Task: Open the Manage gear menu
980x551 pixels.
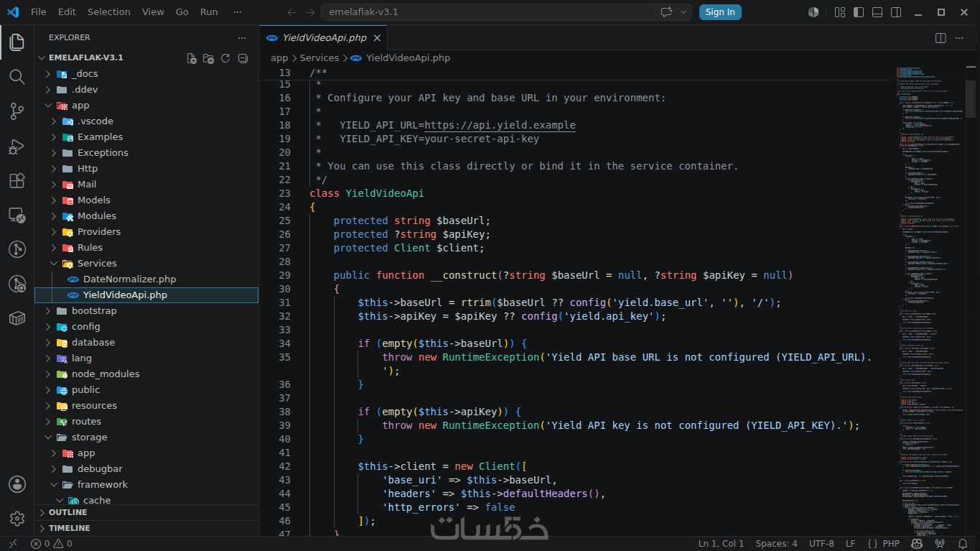Action: coord(17,518)
